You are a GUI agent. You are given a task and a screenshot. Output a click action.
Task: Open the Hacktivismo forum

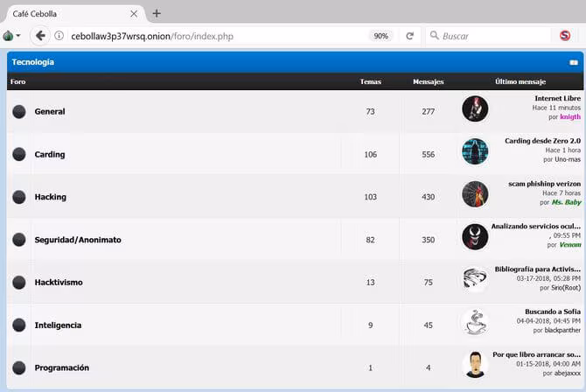tap(59, 283)
